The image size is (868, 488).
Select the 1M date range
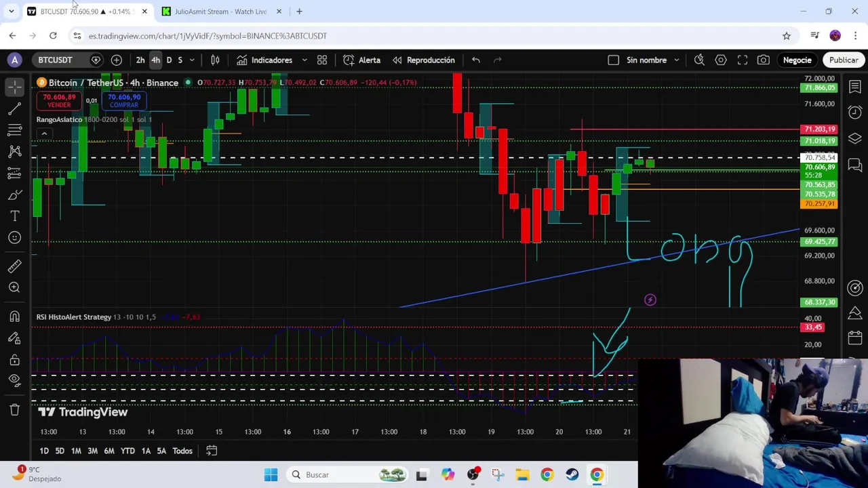click(x=76, y=451)
